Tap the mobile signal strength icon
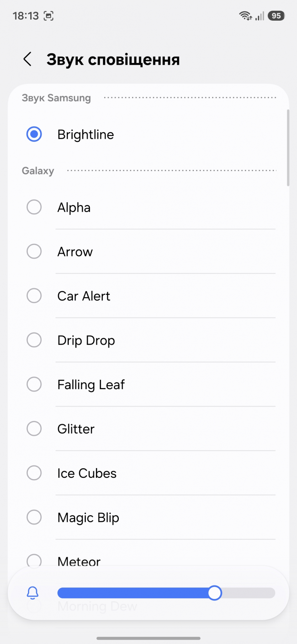Screen dimensions: 297x644 tap(260, 16)
